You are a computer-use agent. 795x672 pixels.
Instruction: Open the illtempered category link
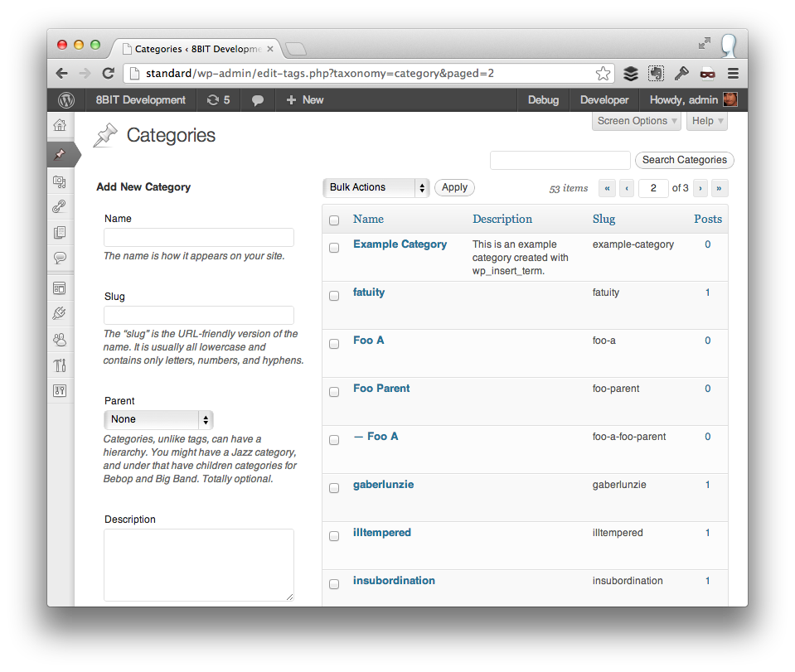click(x=382, y=533)
